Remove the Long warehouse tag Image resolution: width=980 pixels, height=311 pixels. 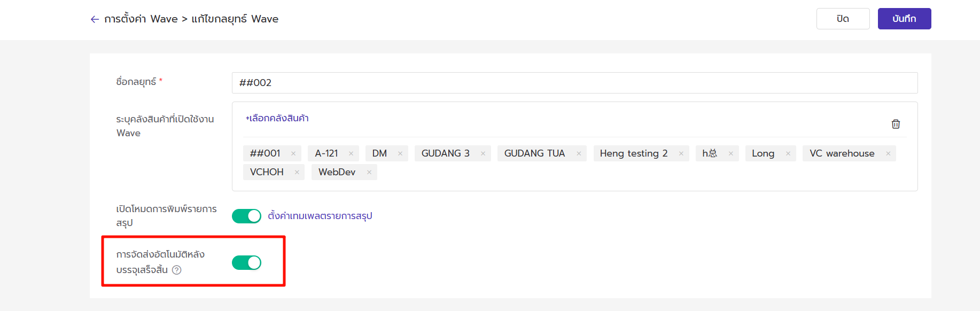click(788, 153)
